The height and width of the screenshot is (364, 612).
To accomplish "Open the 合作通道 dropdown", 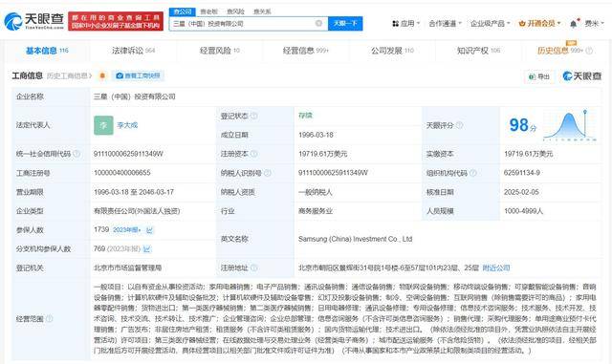I will click(x=445, y=24).
